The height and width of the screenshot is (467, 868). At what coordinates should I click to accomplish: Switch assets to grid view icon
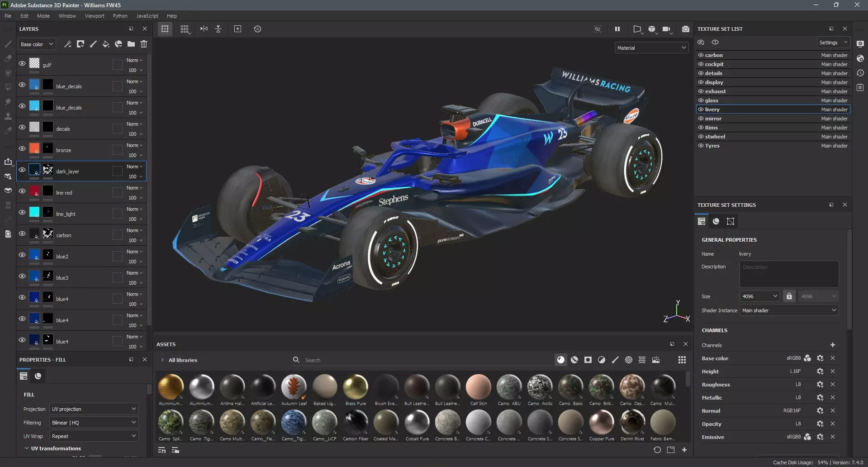coord(682,360)
